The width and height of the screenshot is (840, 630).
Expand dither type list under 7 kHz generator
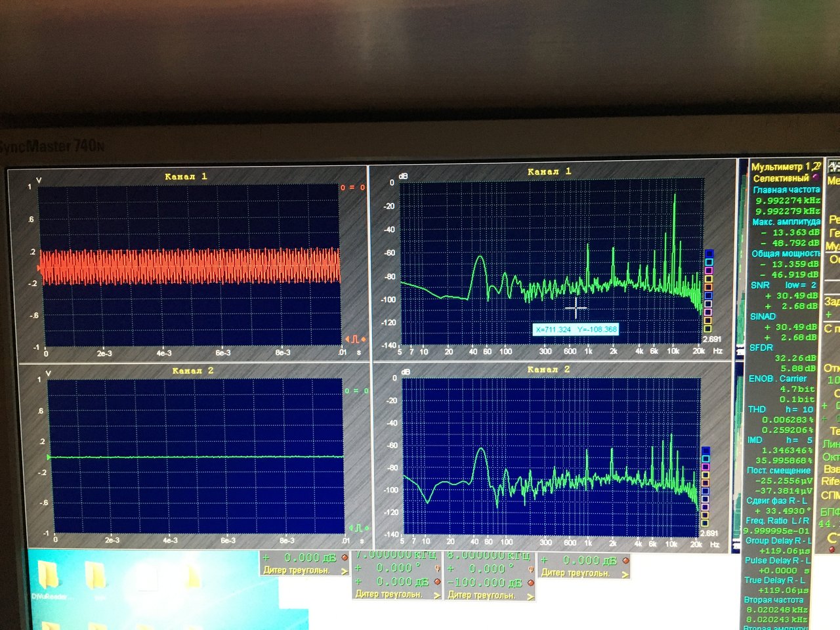[x=437, y=595]
